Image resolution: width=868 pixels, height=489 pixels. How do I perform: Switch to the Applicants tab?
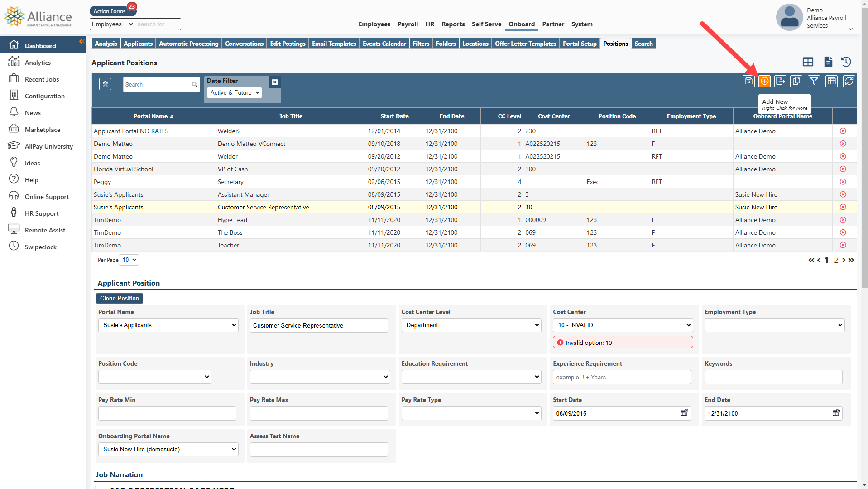point(138,44)
